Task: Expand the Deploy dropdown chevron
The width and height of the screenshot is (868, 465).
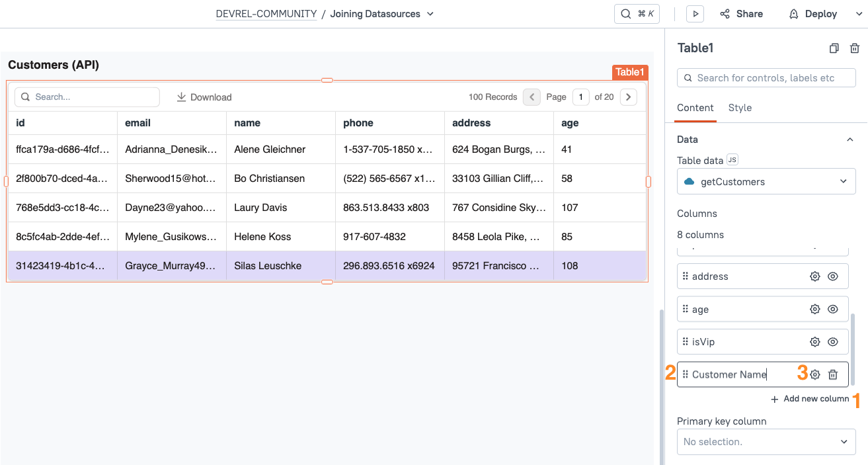Action: pos(858,13)
